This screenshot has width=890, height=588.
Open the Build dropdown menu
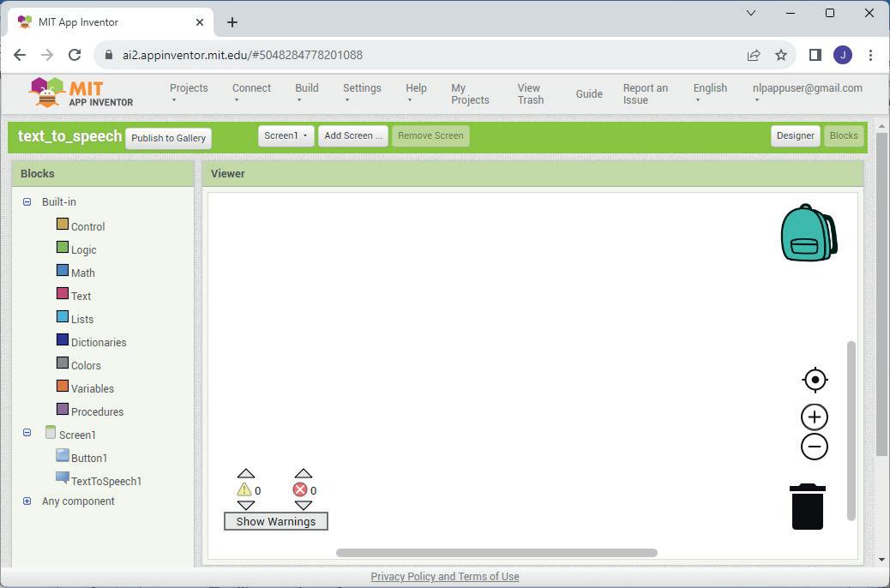coord(306,93)
